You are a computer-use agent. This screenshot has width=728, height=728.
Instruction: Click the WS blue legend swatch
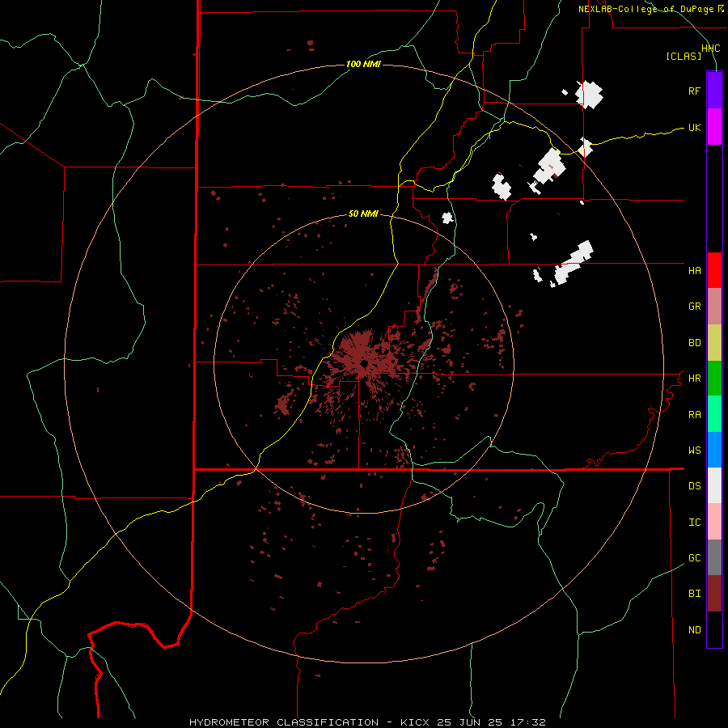tap(714, 450)
